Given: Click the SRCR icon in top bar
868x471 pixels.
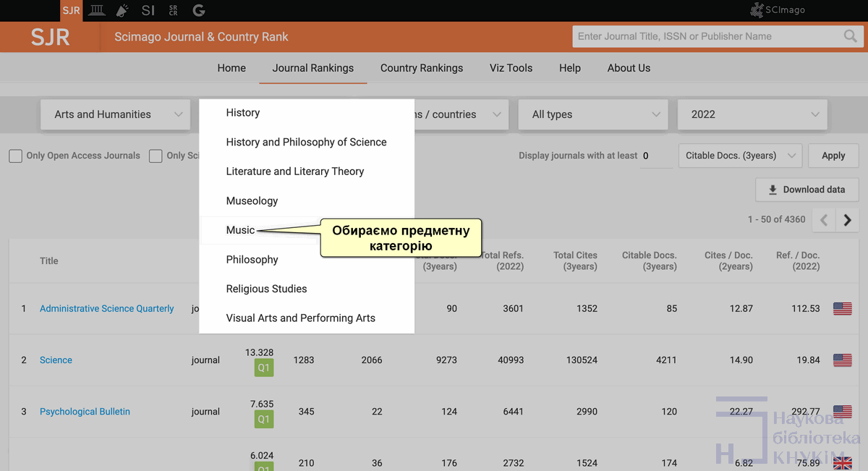Looking at the screenshot, I should (x=173, y=10).
